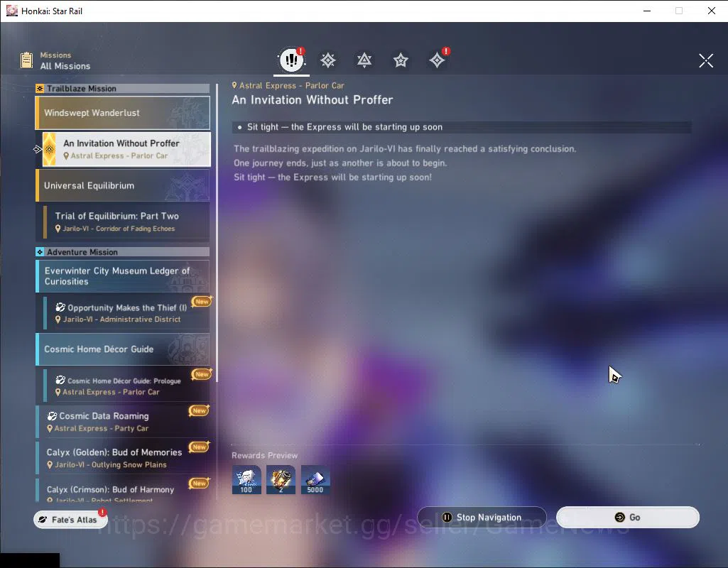The image size is (728, 568).
Task: Click the yellow emblem on An Invitation Without Proffer
Action: (49, 149)
